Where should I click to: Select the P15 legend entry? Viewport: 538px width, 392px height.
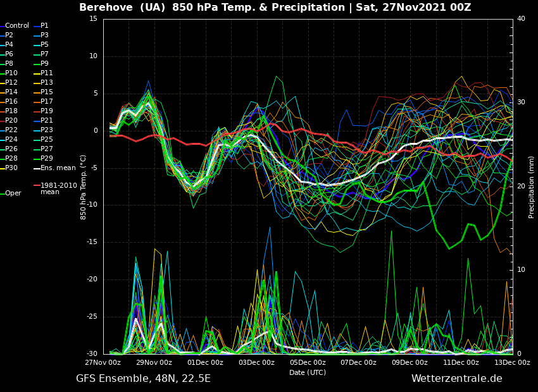[47, 92]
